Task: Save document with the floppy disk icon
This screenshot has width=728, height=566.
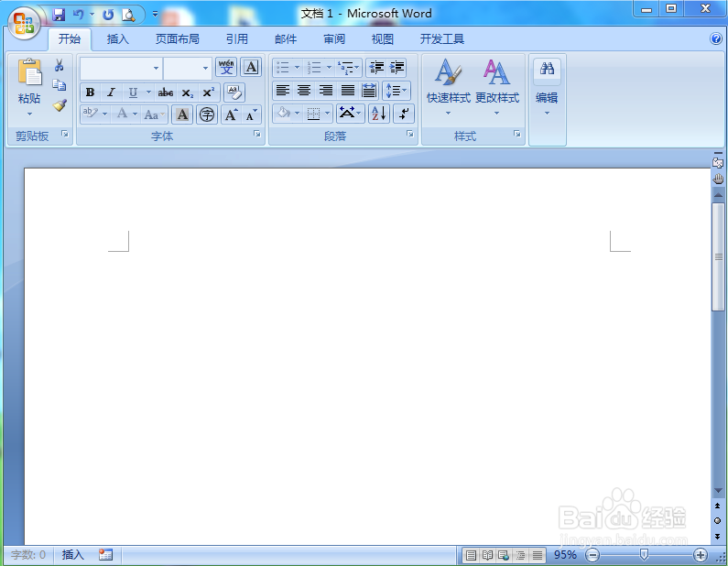Action: pos(59,15)
